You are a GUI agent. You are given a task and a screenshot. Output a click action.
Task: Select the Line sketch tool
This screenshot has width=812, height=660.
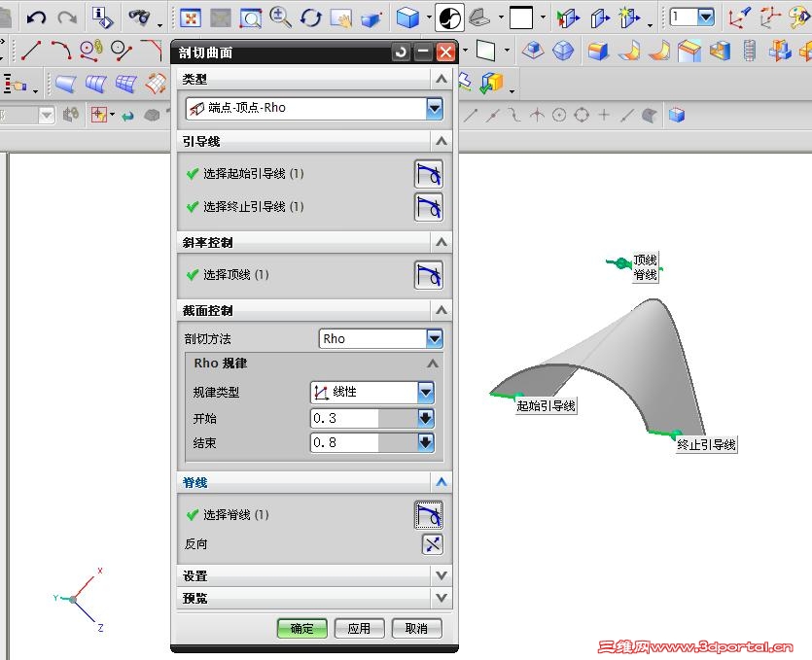[30, 51]
